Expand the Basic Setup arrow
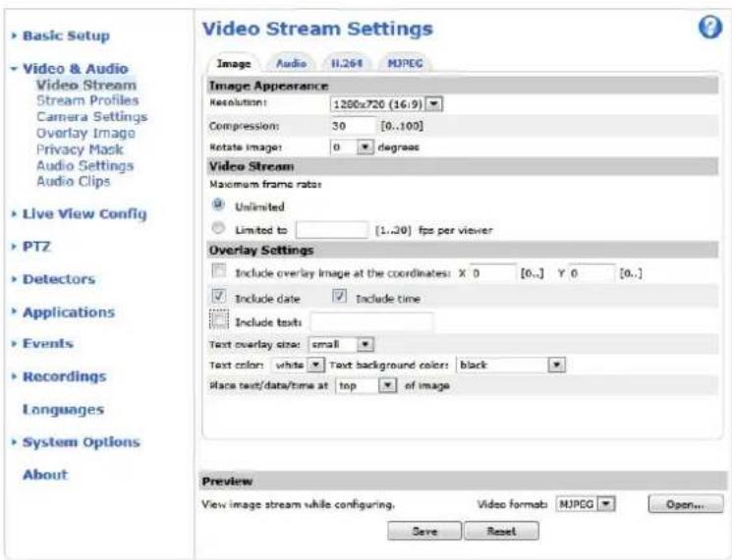Screen dimensions: 732x560 click(15, 35)
